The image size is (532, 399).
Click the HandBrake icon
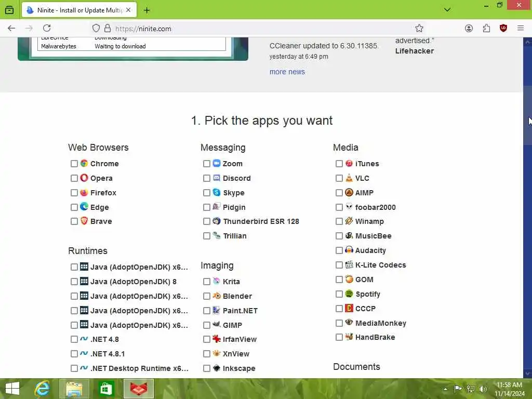349,337
